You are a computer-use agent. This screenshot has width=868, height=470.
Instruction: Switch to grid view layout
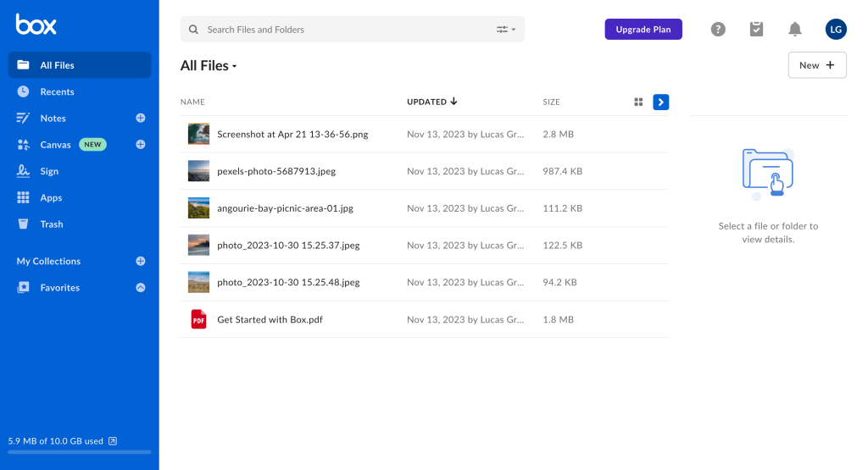638,102
